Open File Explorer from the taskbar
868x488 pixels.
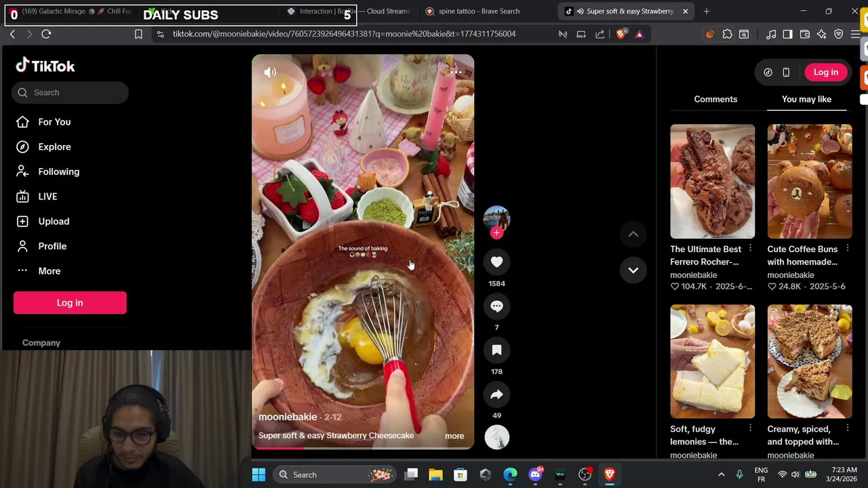pyautogui.click(x=435, y=474)
